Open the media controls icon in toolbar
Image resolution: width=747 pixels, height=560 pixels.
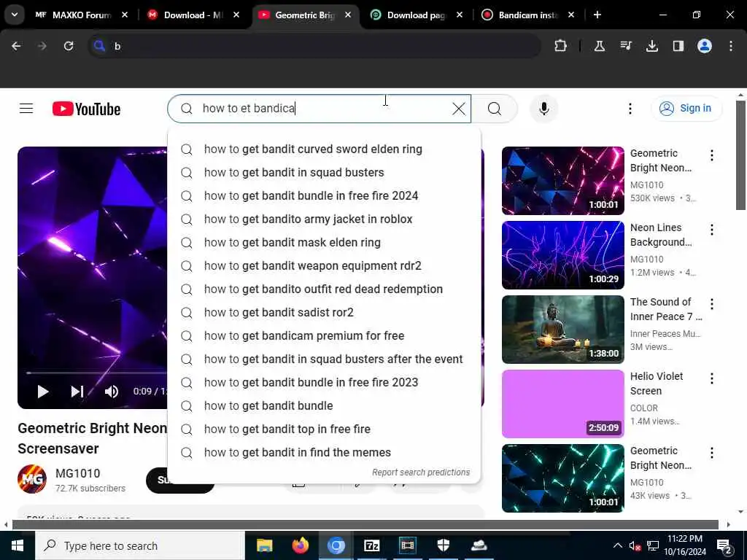(625, 46)
